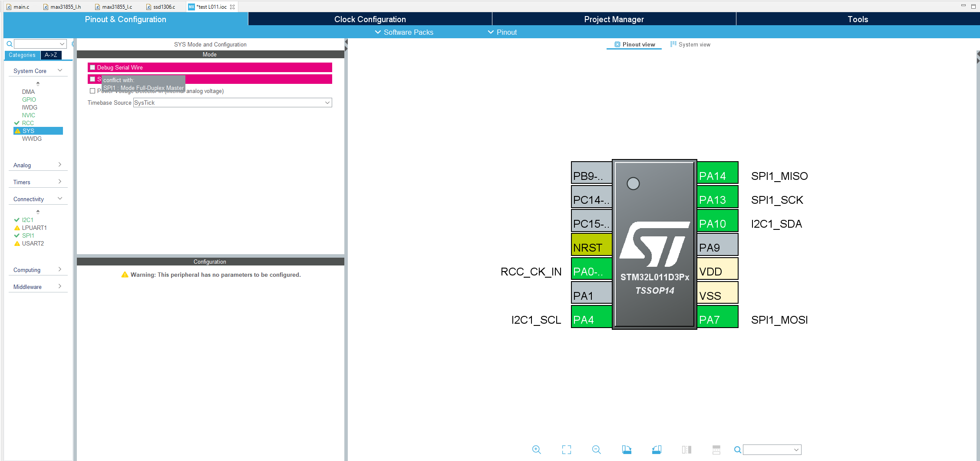Viewport: 980px width, 461px height.
Task: Open the Tools tab
Action: (x=858, y=19)
